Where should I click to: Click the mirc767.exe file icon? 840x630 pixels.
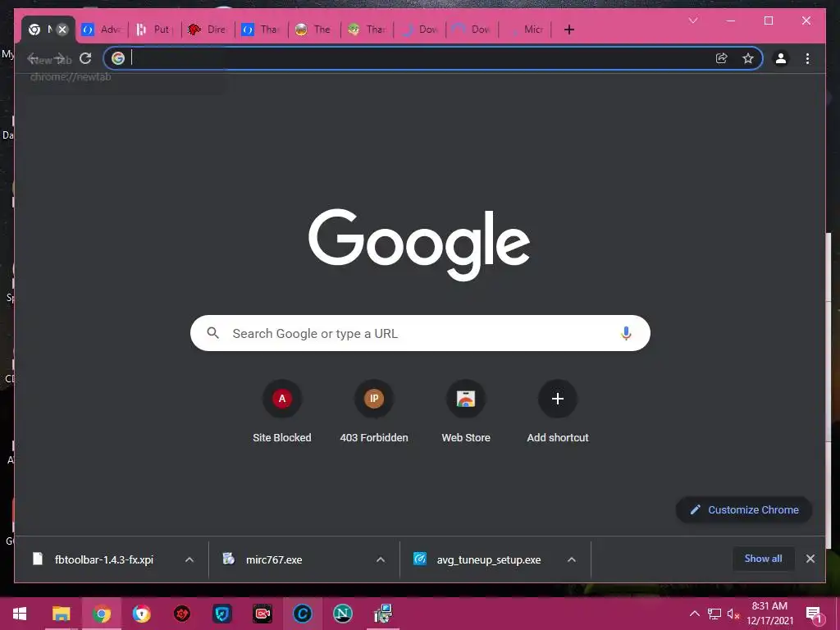(x=229, y=559)
